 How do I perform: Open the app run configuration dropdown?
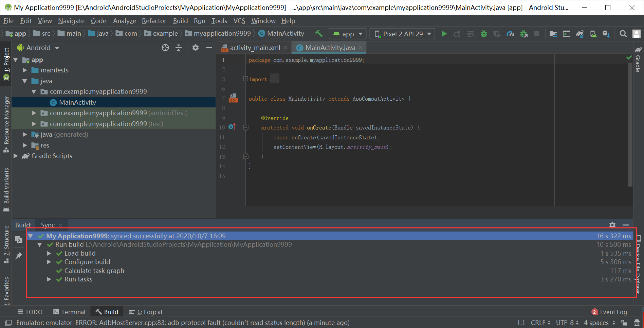pos(347,34)
